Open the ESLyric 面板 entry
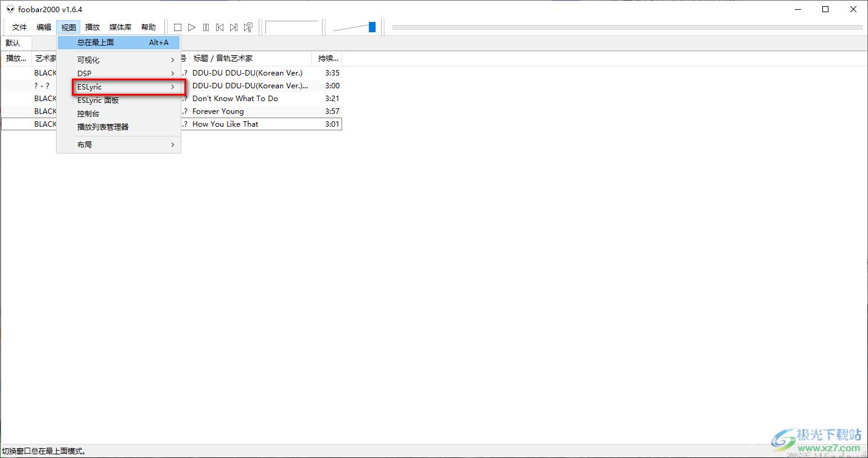868x458 pixels. coord(119,100)
